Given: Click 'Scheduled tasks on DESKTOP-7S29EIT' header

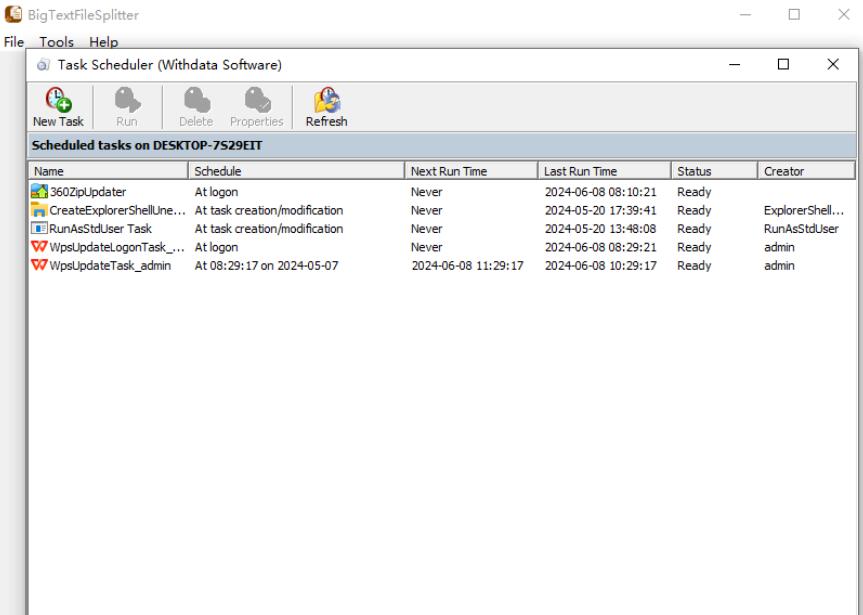Looking at the screenshot, I should (x=147, y=145).
